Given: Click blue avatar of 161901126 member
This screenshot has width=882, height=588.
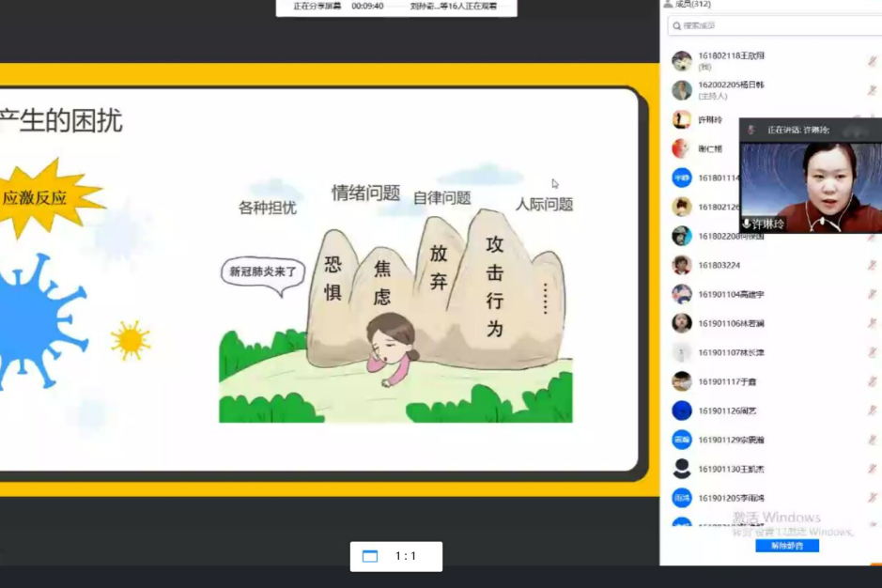Looking at the screenshot, I should coord(682,410).
